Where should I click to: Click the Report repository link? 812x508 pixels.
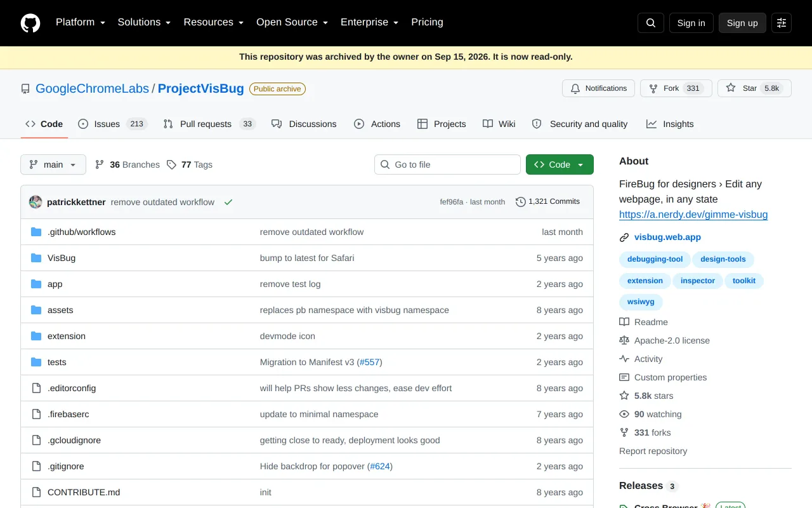tap(653, 451)
